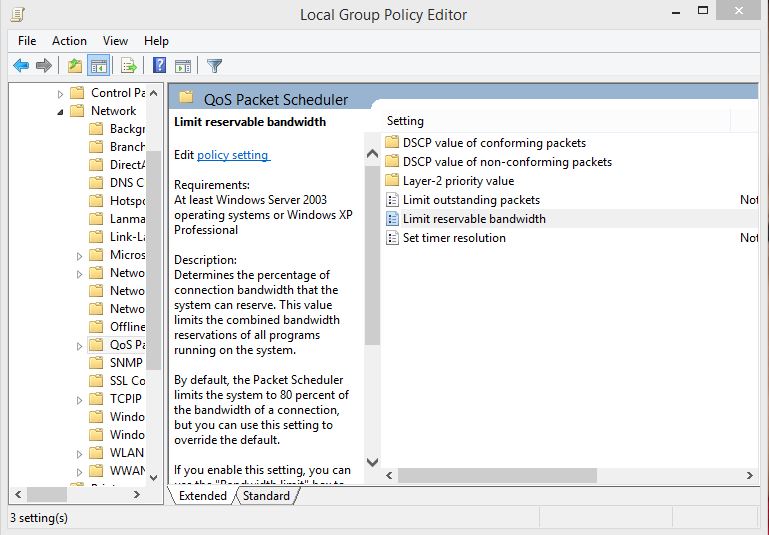Click the Layer-2 priority value folder icon
This screenshot has width=769, height=535.
(x=392, y=180)
